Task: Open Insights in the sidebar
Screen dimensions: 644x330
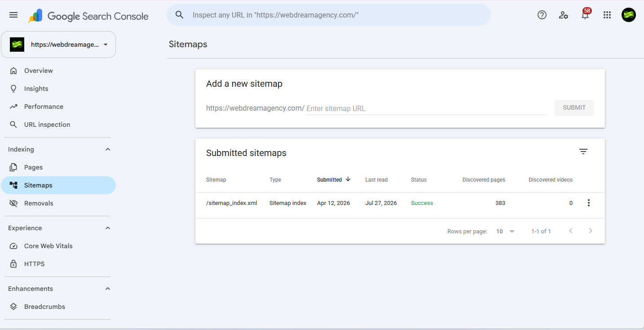Action: (x=58, y=89)
